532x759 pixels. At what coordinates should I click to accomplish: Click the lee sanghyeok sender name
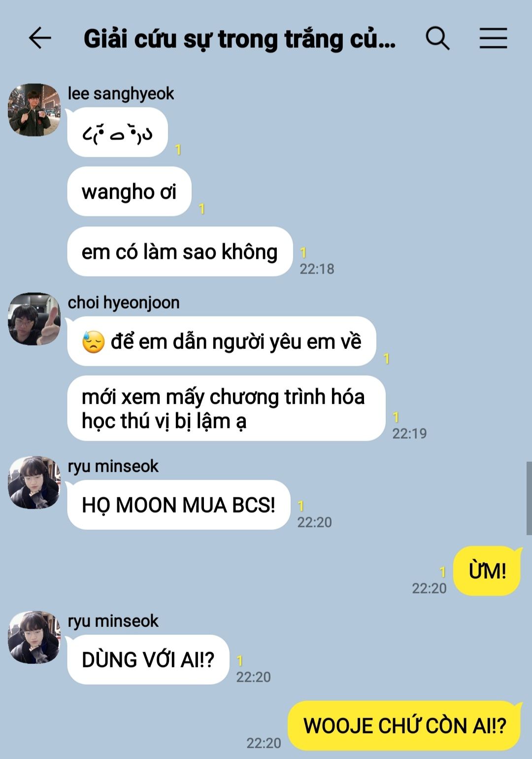pos(121,93)
